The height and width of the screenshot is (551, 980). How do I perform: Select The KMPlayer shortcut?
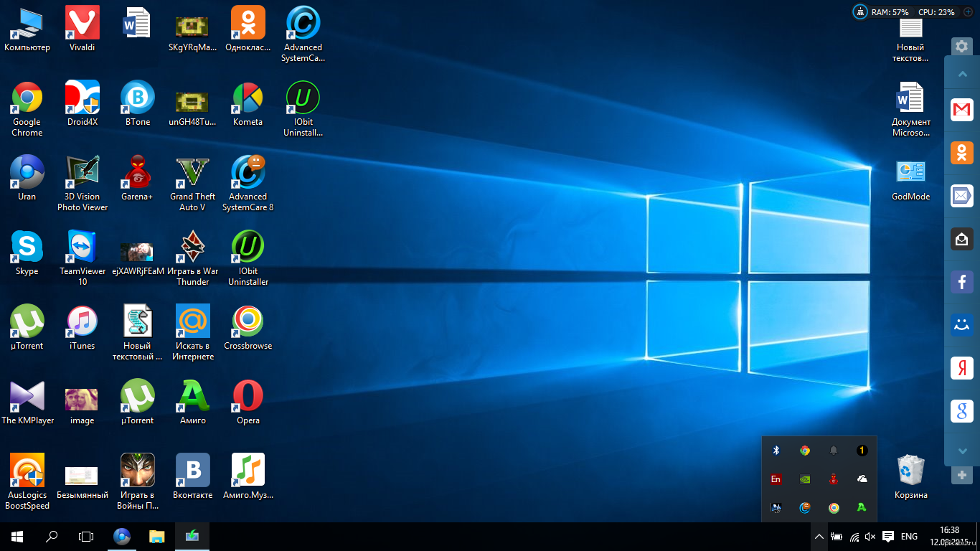coord(27,402)
